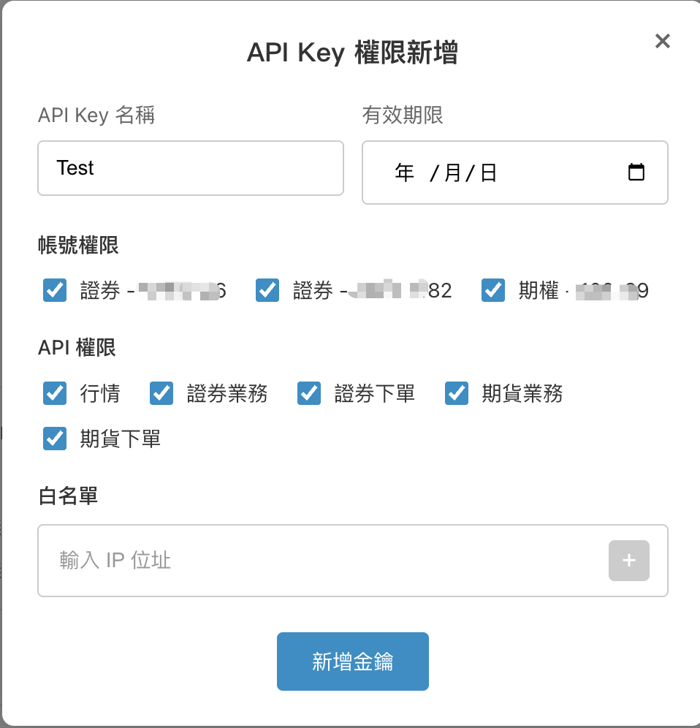Click the API Key 名稱 field containing Test

pyautogui.click(x=190, y=168)
